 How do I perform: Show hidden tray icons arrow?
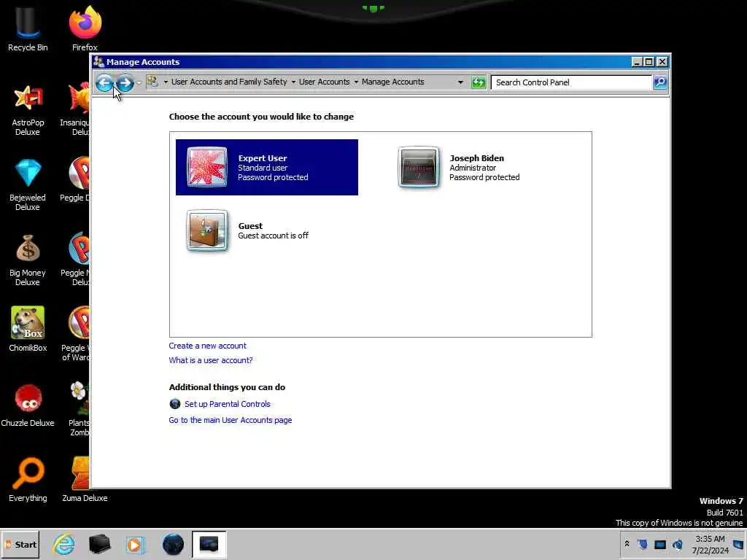coord(627,544)
